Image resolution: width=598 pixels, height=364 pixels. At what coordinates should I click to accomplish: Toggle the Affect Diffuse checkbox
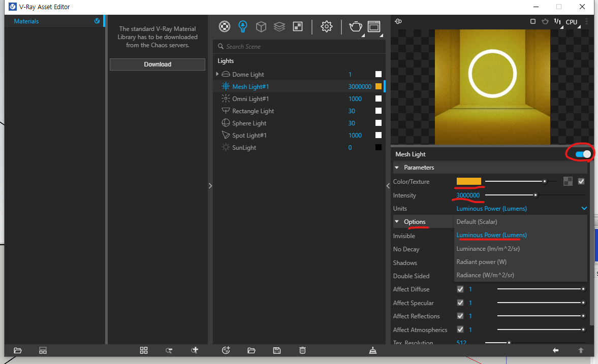460,289
